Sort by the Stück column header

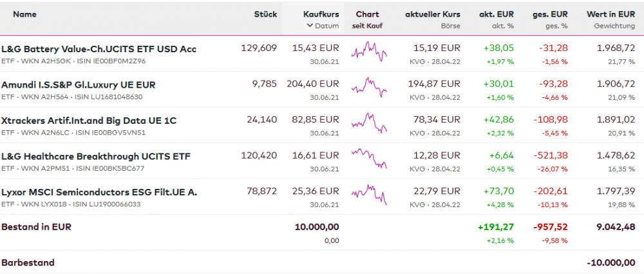tap(265, 14)
